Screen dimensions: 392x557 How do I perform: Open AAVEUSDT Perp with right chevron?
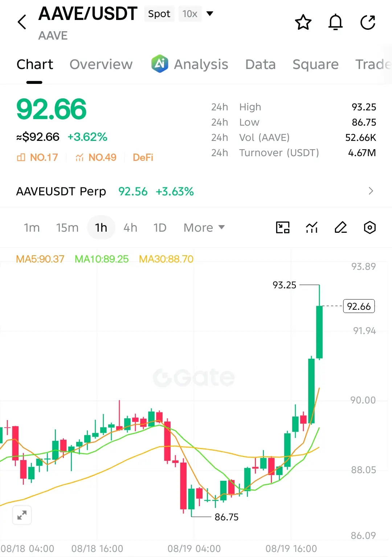click(371, 191)
